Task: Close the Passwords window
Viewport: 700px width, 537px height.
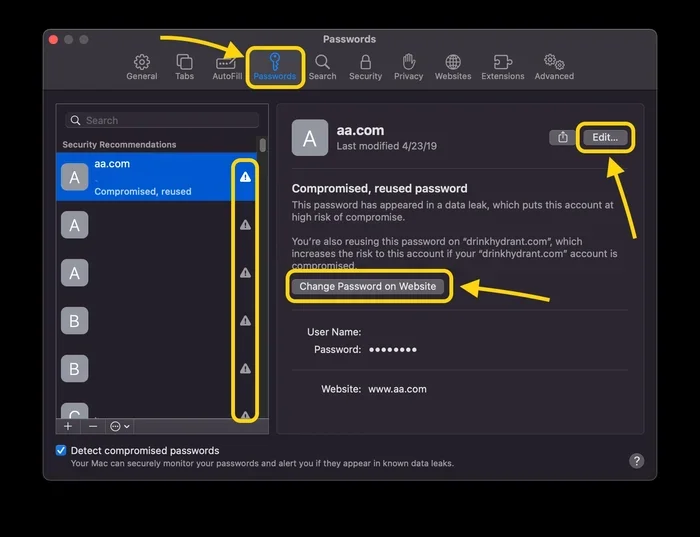Action: [53, 39]
